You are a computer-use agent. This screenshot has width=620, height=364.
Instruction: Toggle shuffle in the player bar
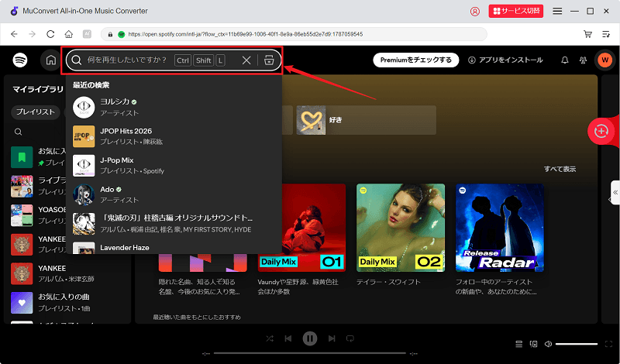[270, 338]
